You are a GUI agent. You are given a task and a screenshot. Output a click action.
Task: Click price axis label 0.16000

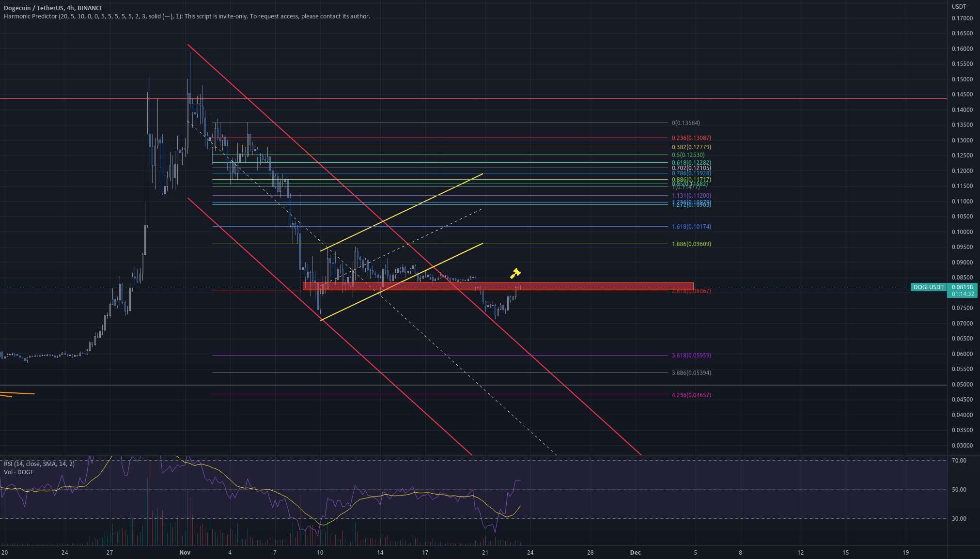tap(962, 49)
